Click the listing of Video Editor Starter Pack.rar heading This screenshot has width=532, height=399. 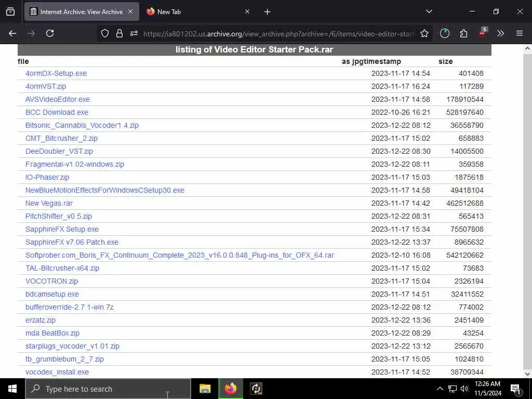255,49
